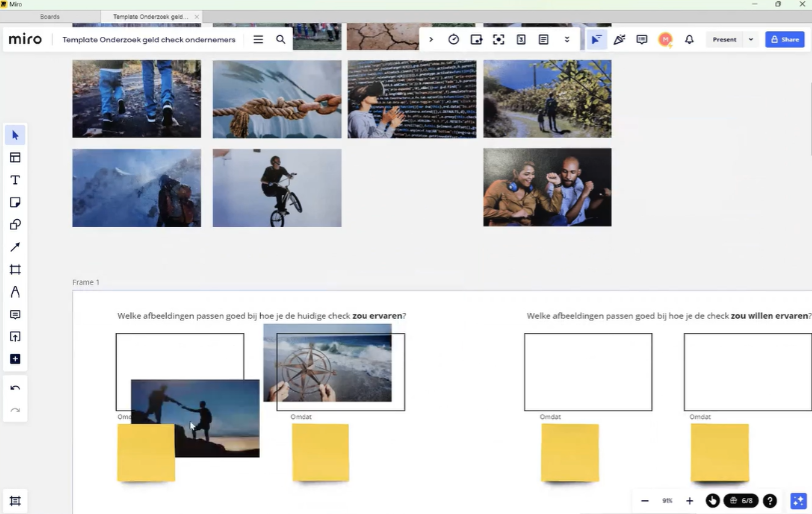Open Miro AI sparkle button
The width and height of the screenshot is (812, 514).
coord(798,501)
